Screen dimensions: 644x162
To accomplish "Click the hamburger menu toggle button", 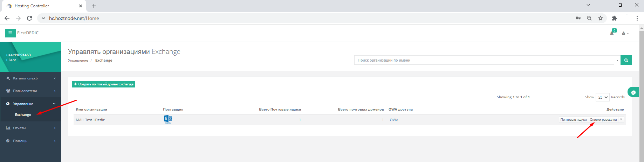I will (x=10, y=33).
